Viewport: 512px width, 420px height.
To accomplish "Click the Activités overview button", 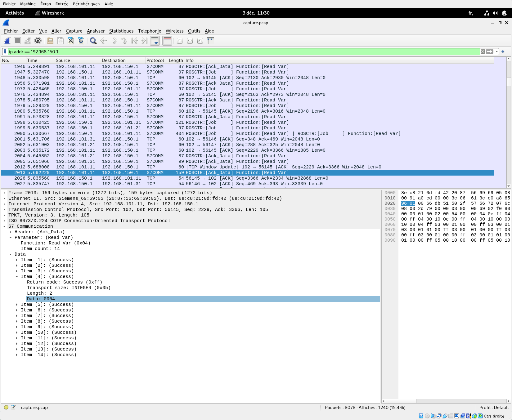I will coord(15,13).
